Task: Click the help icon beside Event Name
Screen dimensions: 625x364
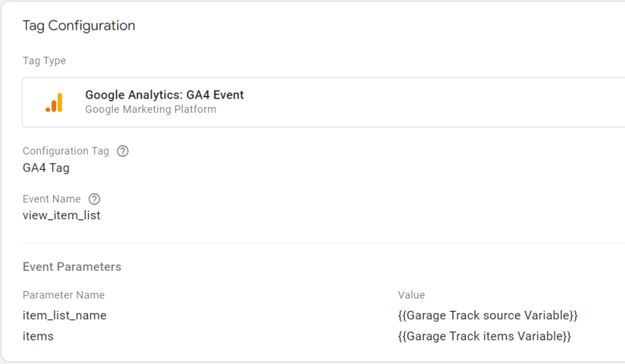Action: [x=94, y=199]
